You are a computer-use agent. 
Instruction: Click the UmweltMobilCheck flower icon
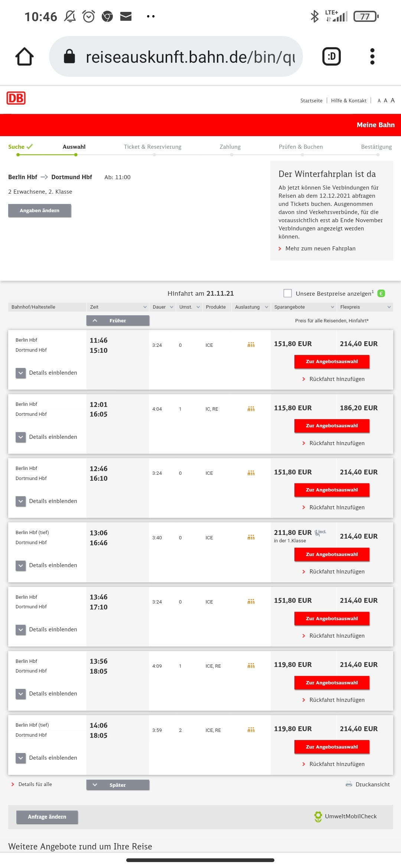click(318, 816)
